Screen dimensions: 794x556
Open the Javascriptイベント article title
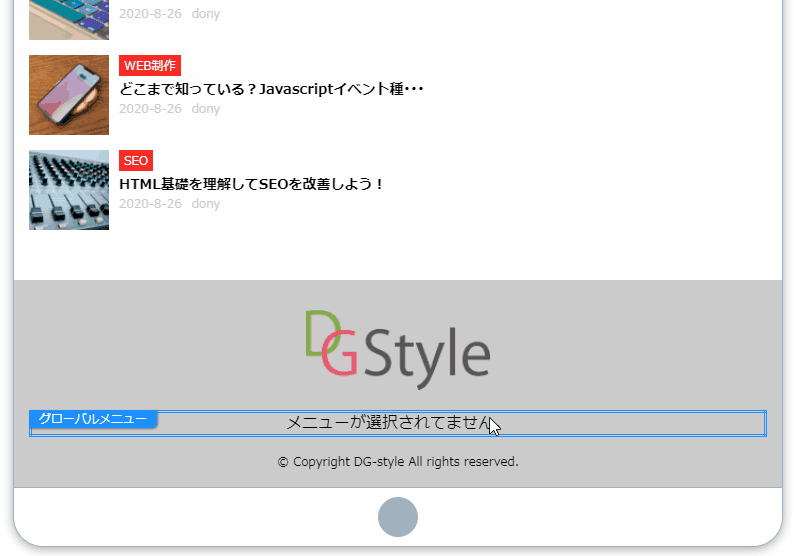[x=271, y=89]
